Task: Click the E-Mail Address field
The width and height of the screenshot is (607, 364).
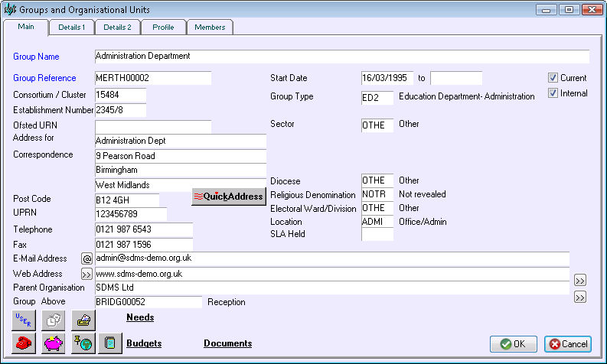Action: pyautogui.click(x=332, y=258)
